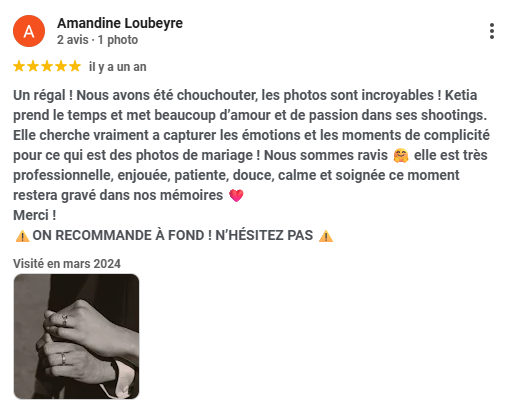Click the "Visité en mars 2024" label
507x401 pixels.
[x=67, y=264]
